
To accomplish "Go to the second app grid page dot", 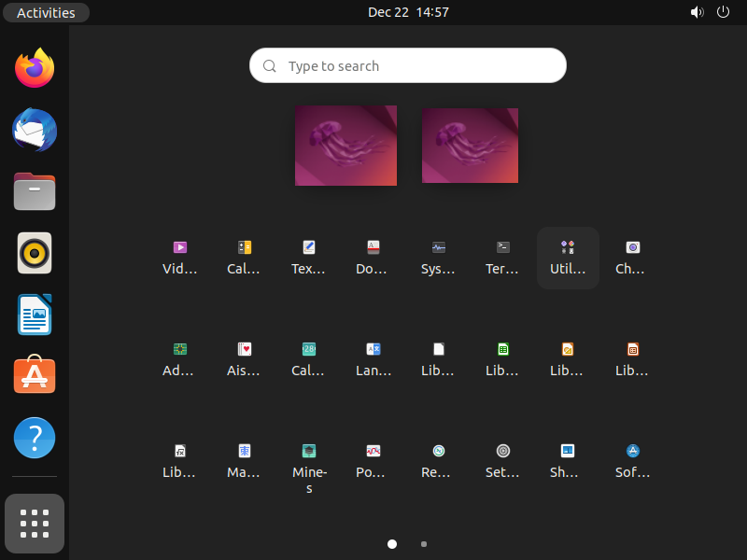I will click(424, 544).
